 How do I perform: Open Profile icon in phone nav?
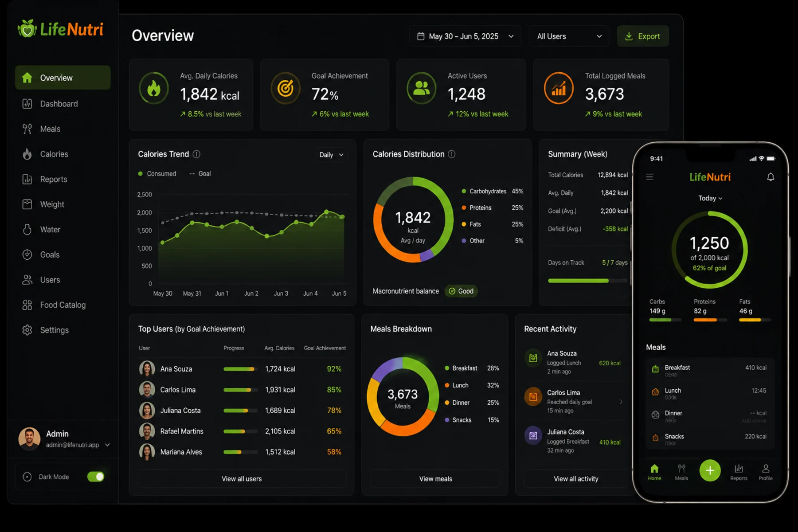point(766,472)
